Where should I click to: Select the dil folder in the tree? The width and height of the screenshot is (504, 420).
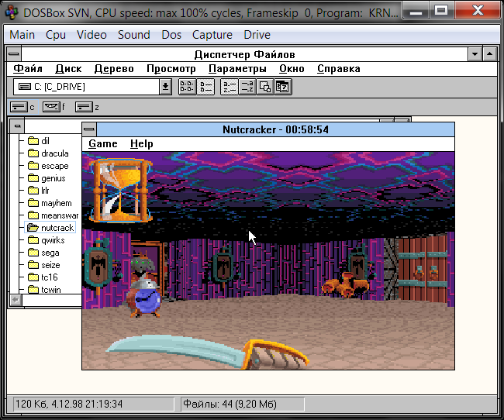coord(39,141)
